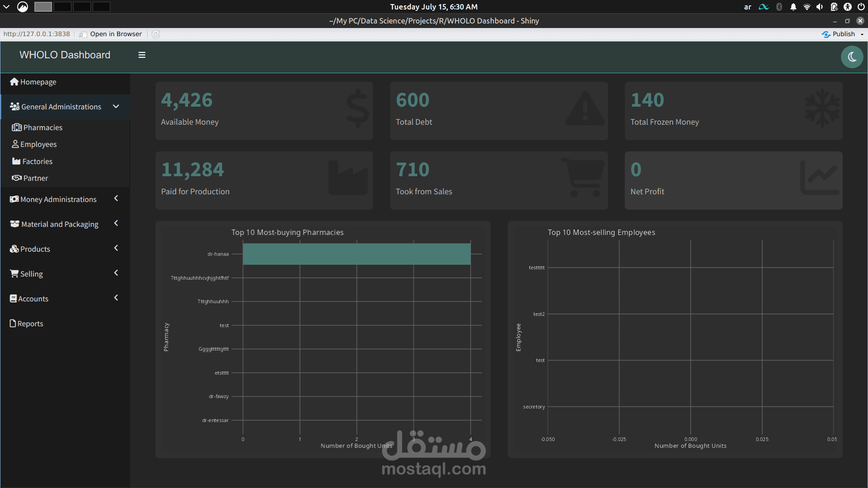The height and width of the screenshot is (488, 868).
Task: Open the Publish dropdown arrow
Action: point(862,34)
